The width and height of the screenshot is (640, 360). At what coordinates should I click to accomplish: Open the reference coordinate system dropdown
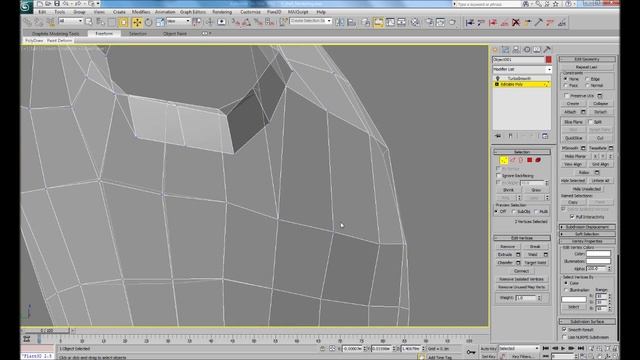[x=178, y=21]
